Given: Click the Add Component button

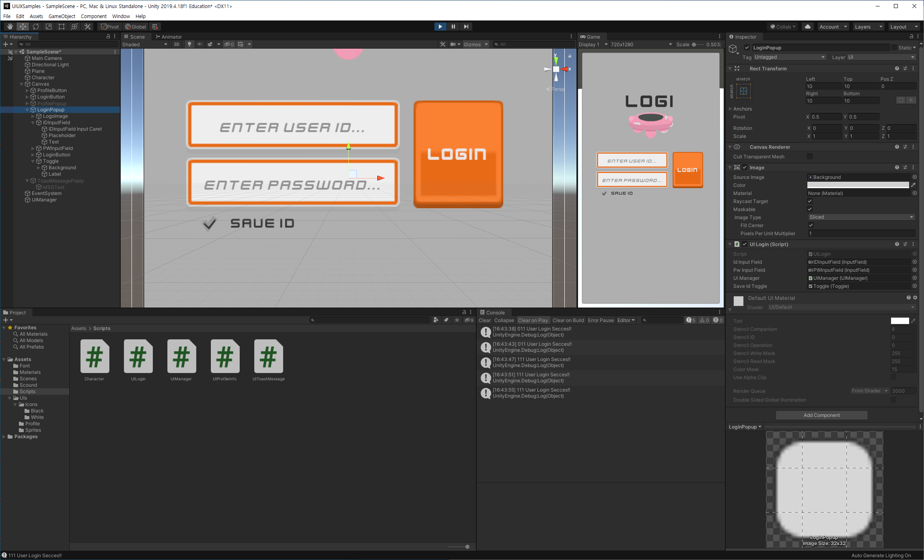Looking at the screenshot, I should click(x=821, y=415).
